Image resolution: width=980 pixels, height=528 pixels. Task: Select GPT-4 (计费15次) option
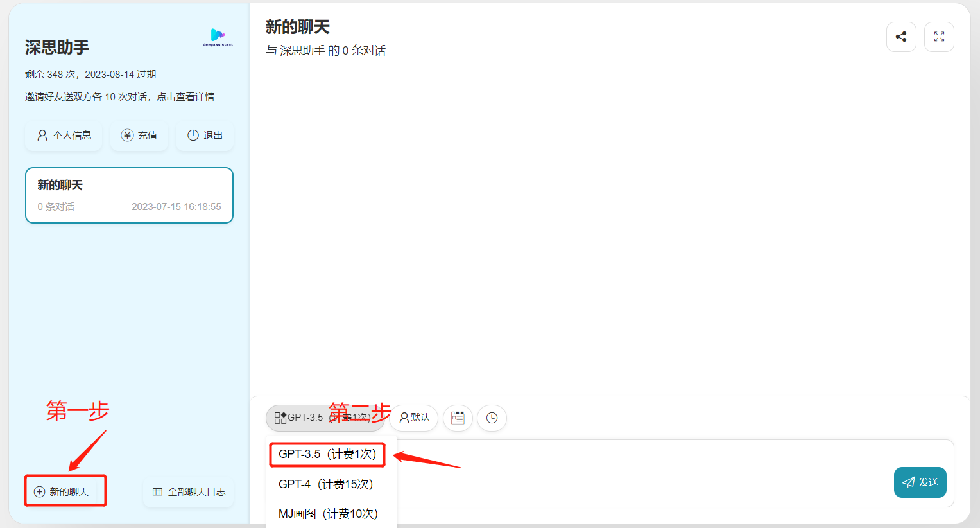point(326,484)
